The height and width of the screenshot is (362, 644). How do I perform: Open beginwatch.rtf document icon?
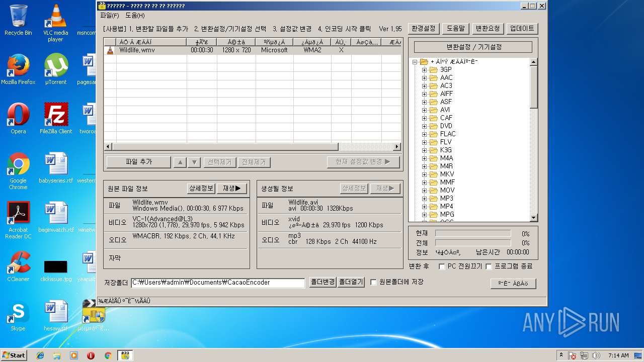point(55,217)
